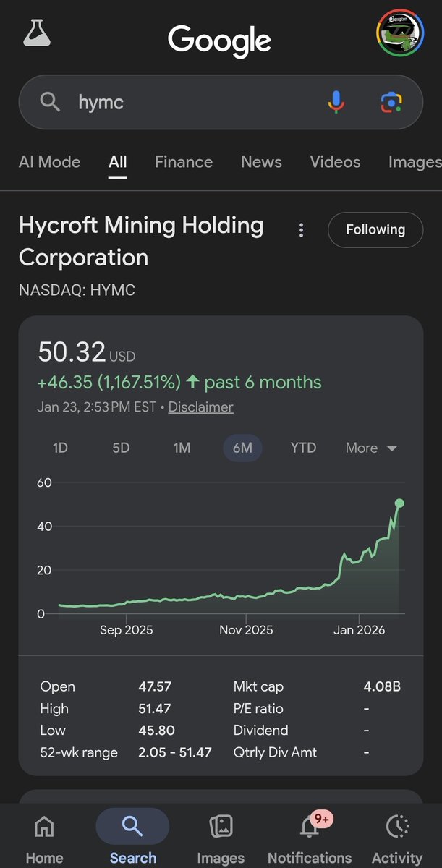Select the 1D chart range
Image resolution: width=442 pixels, height=868 pixels.
click(60, 448)
